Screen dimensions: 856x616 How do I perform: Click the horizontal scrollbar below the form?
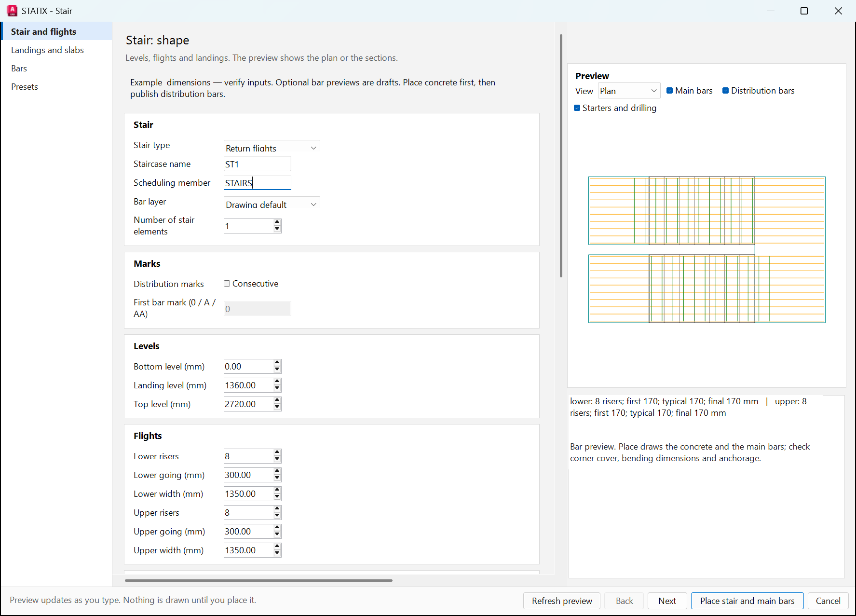click(x=258, y=580)
